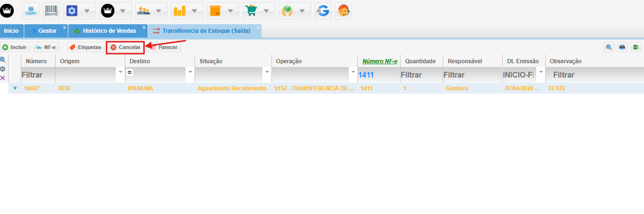Click the eye icon on row 16827

point(15,88)
